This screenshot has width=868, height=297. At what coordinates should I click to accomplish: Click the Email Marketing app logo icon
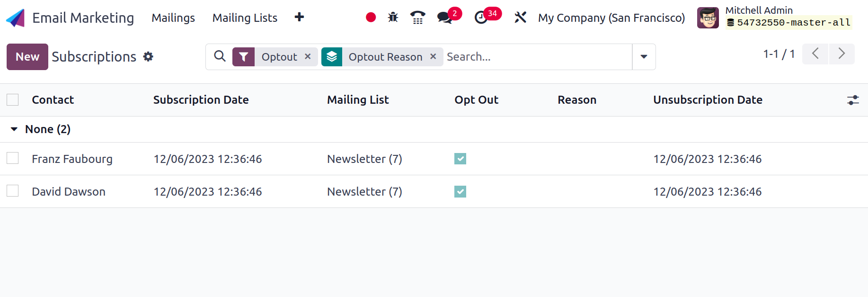click(15, 18)
